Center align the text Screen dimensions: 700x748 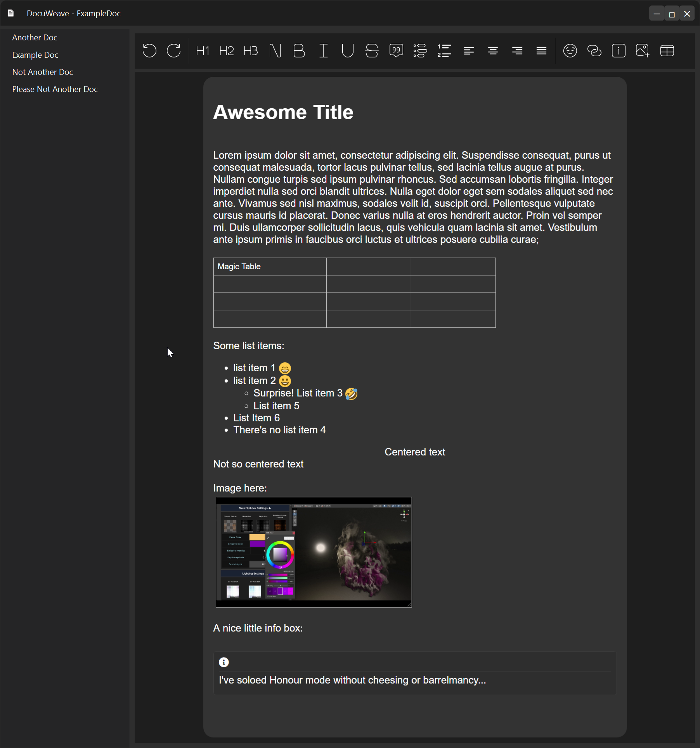tap(493, 51)
